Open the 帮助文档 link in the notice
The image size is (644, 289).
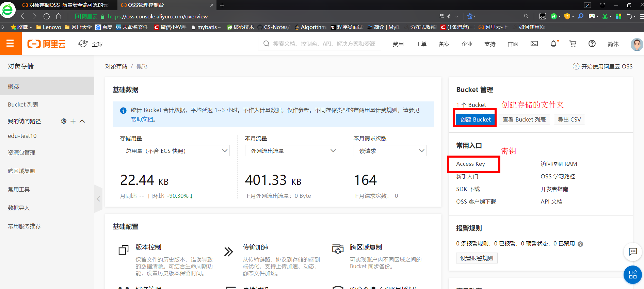point(142,119)
